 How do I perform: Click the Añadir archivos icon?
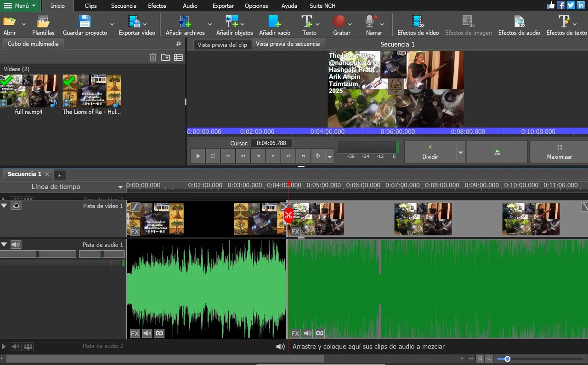184,22
